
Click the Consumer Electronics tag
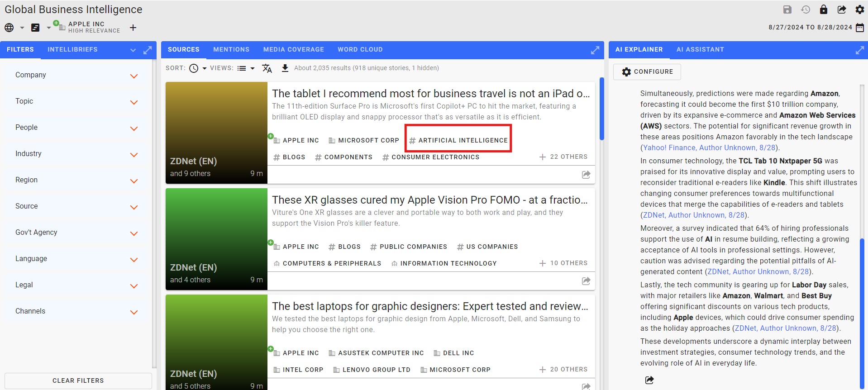(x=431, y=157)
